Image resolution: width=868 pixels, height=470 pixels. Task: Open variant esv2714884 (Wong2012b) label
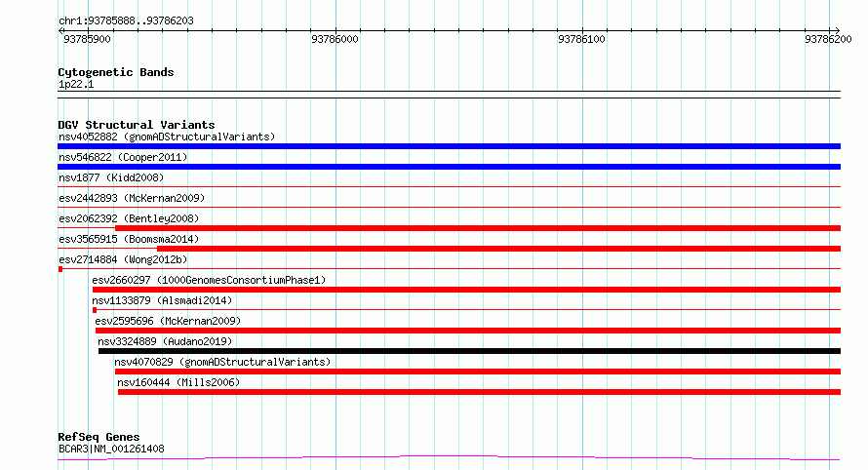(x=123, y=259)
